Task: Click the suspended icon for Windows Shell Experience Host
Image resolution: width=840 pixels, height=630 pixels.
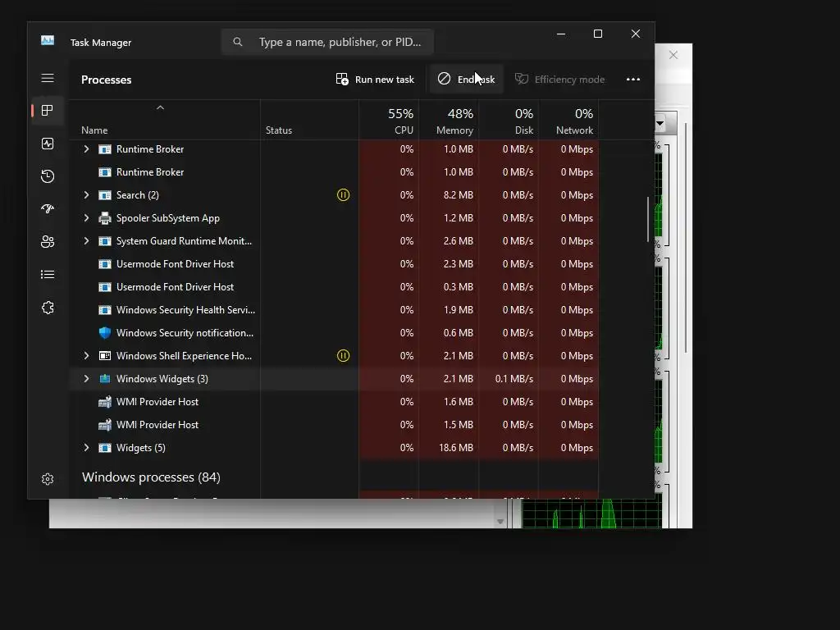Action: click(x=344, y=356)
